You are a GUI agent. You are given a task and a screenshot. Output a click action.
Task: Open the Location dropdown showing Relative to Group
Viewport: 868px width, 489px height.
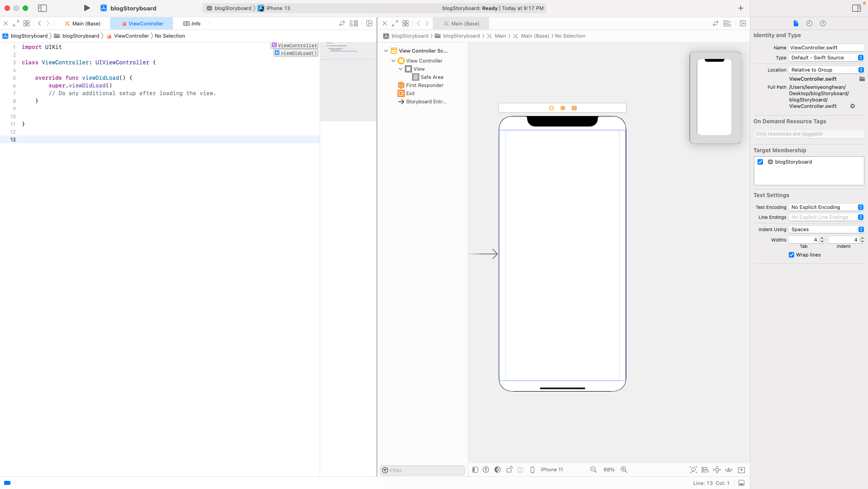click(x=826, y=70)
